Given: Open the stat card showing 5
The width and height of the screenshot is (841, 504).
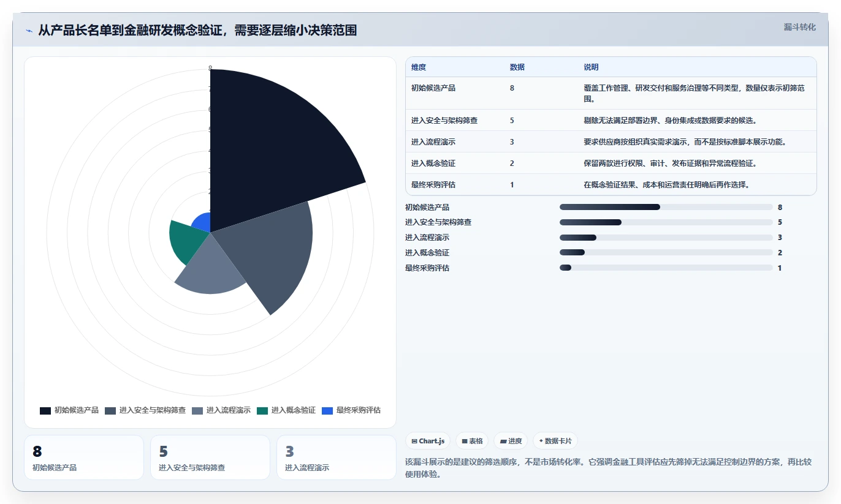Looking at the screenshot, I should 210,457.
